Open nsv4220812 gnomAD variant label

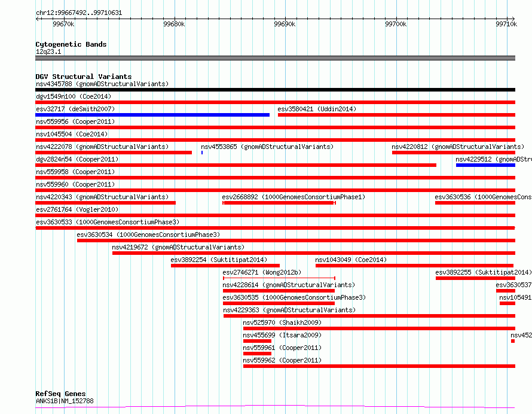pyautogui.click(x=458, y=147)
